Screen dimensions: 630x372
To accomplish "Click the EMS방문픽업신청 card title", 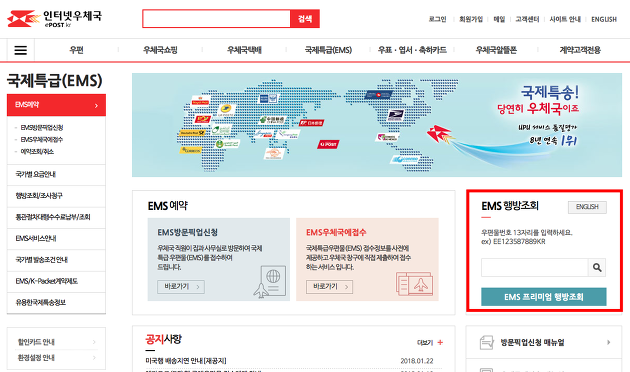I will (x=187, y=232).
